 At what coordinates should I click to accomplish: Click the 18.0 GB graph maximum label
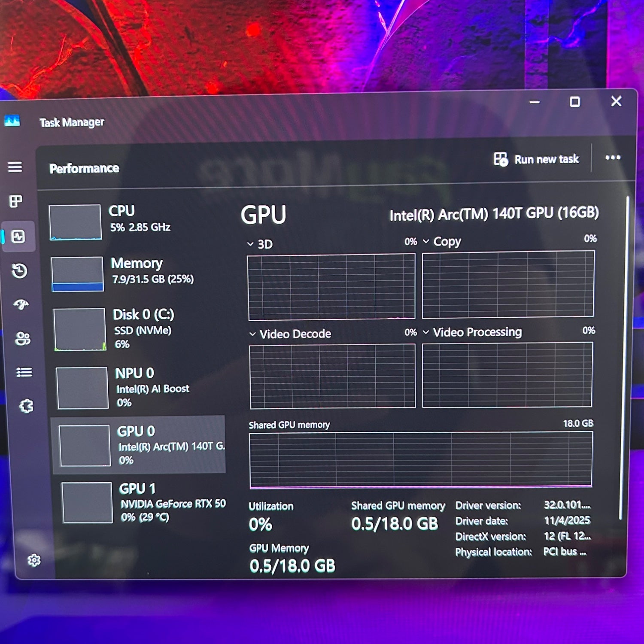(578, 423)
